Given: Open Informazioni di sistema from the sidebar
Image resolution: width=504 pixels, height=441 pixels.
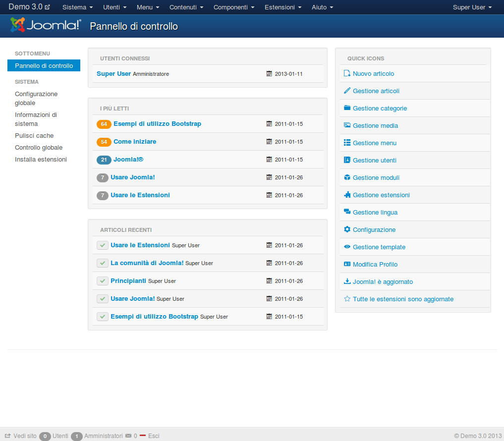Looking at the screenshot, I should click(36, 119).
